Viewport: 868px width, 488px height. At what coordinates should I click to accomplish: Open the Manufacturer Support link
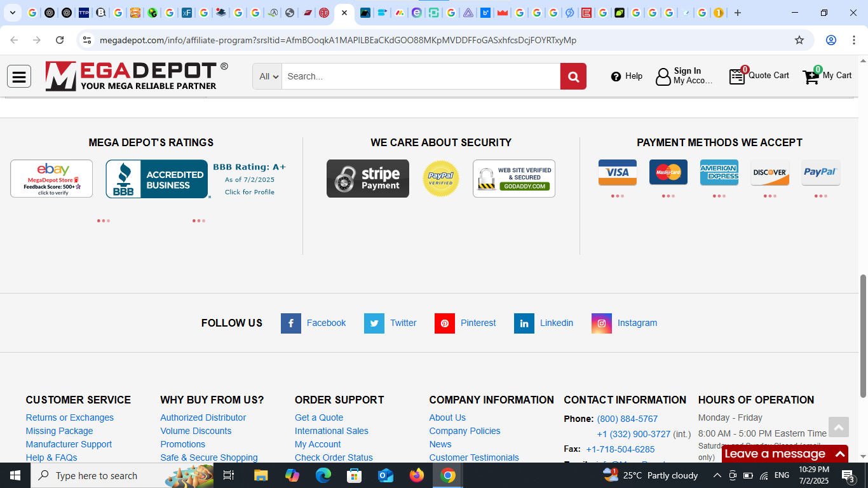[x=69, y=444]
